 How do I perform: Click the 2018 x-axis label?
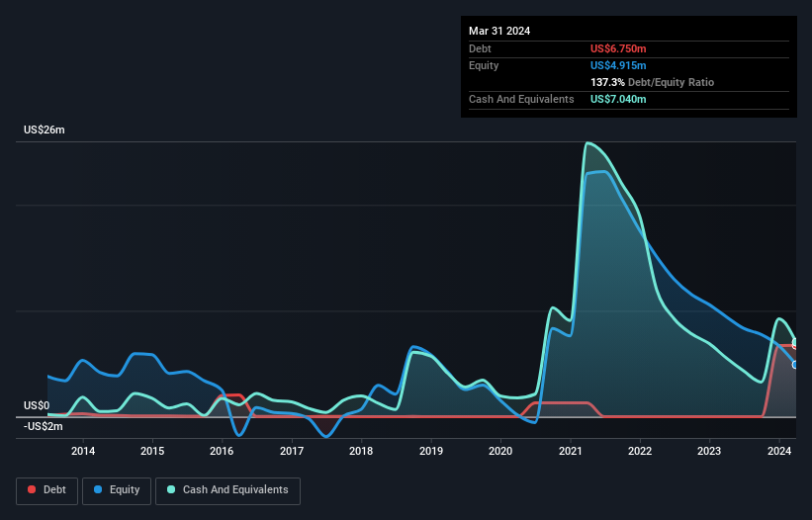361,451
